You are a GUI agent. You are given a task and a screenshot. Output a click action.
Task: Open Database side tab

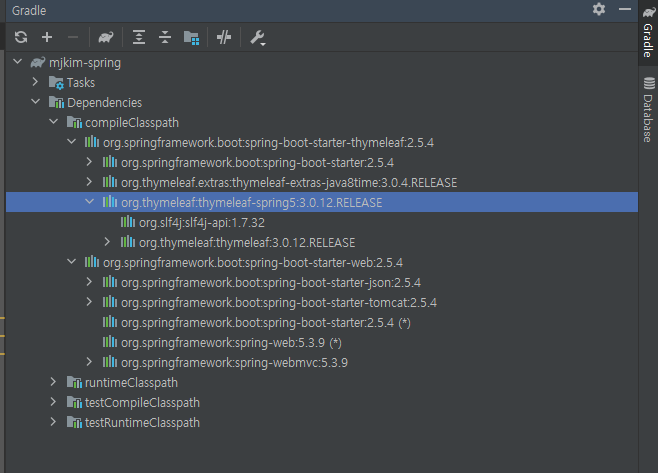coord(648,109)
